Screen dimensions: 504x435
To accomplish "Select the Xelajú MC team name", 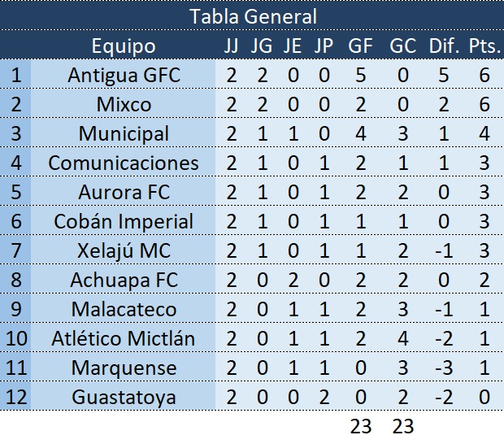I will [x=124, y=251].
